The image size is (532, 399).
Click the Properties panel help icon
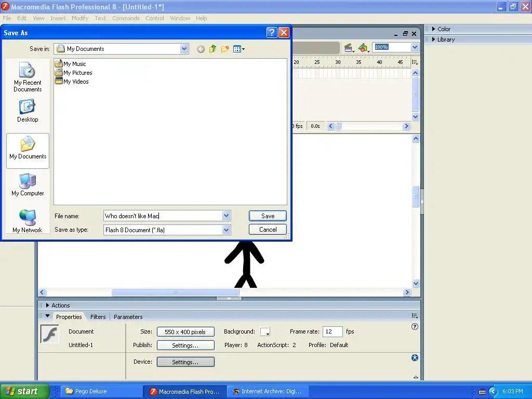(x=415, y=326)
